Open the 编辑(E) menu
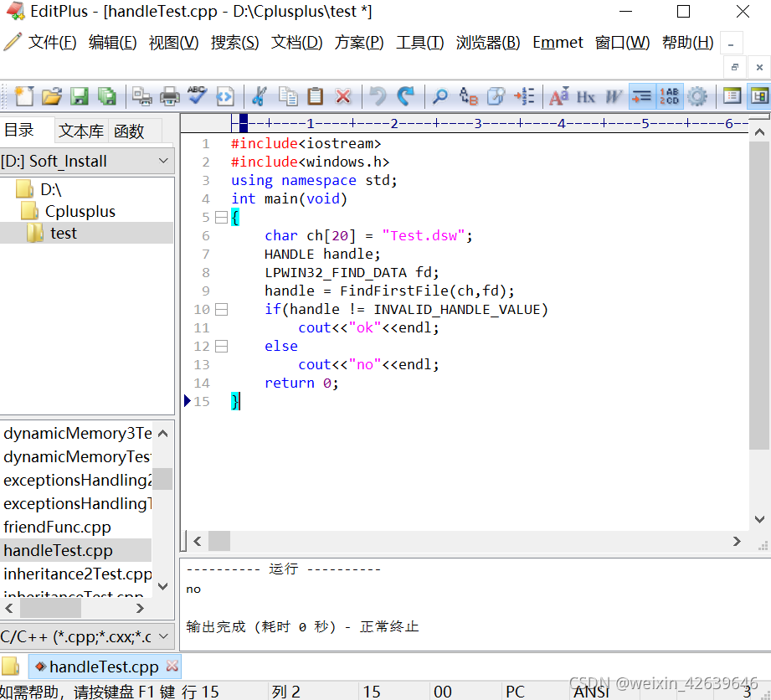The height and width of the screenshot is (700, 771). coord(113,43)
